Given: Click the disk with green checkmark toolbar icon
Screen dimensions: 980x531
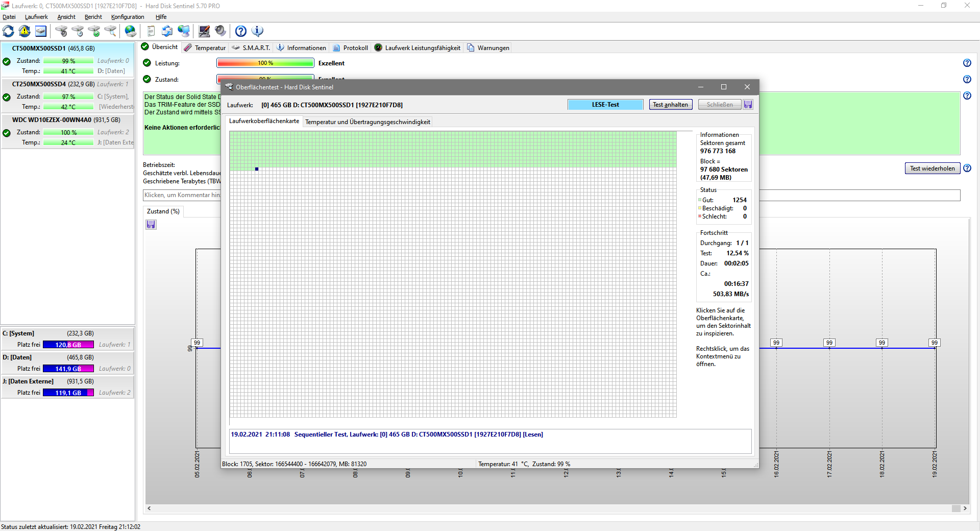Looking at the screenshot, I should (x=94, y=31).
